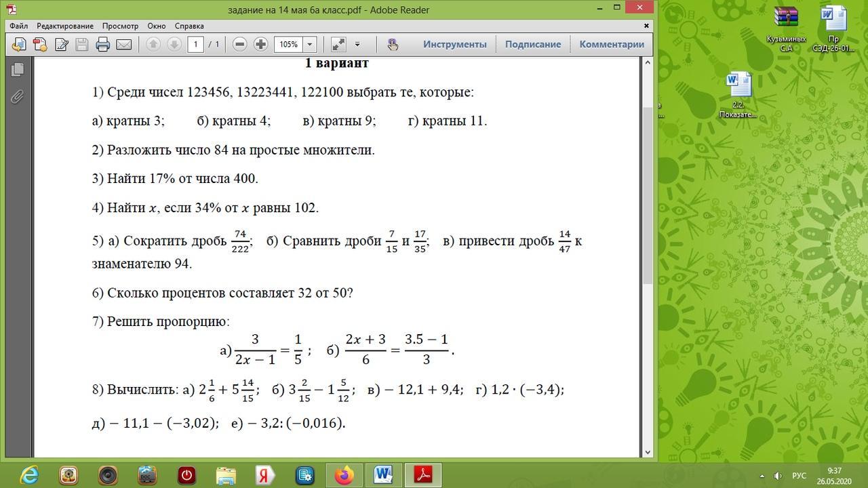
Task: Expand the toolbar options small arrow
Action: 357,45
